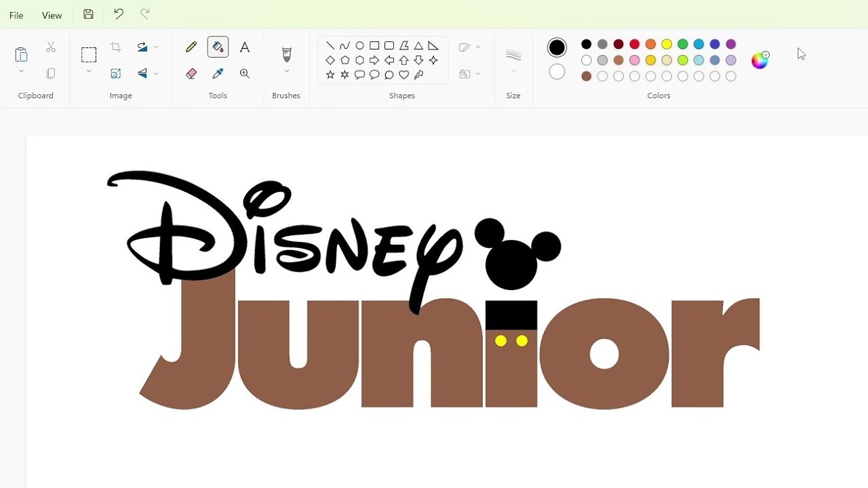Click the Rotate icon
The image size is (868, 488).
pos(142,47)
